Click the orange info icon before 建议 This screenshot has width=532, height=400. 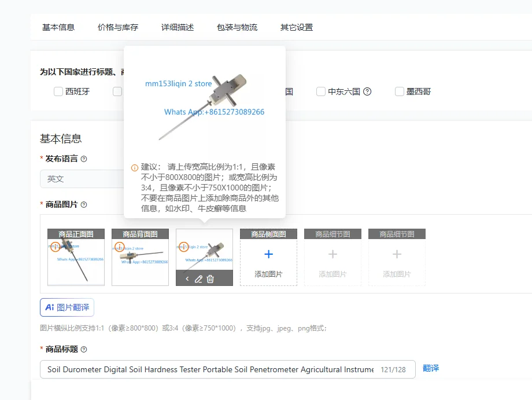[x=135, y=168]
